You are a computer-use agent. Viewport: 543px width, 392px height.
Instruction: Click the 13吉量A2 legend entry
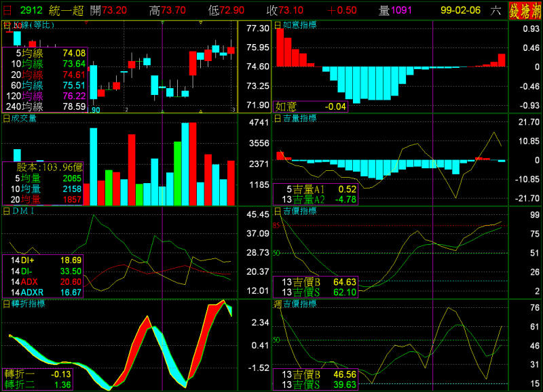314,199
